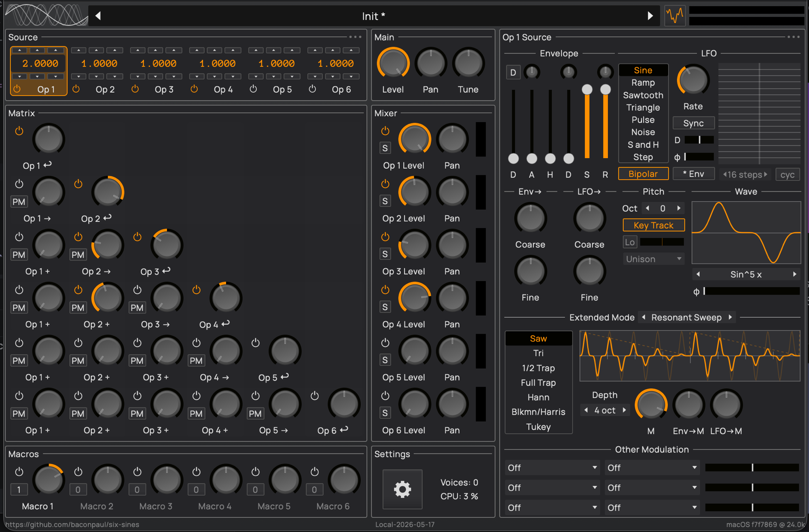Click the Macro 1 number box

click(19, 490)
